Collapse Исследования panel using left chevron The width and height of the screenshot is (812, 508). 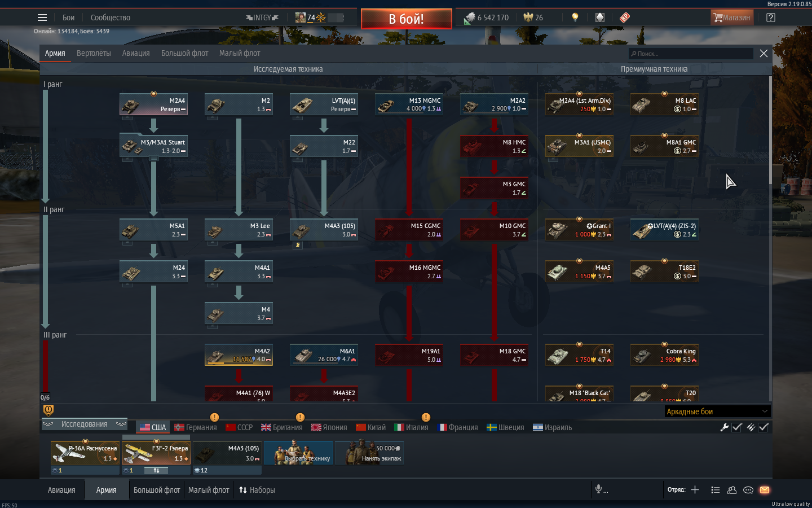click(x=48, y=424)
